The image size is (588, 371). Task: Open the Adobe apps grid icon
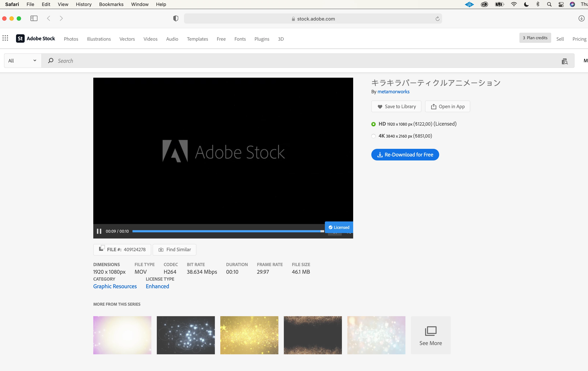[5, 38]
